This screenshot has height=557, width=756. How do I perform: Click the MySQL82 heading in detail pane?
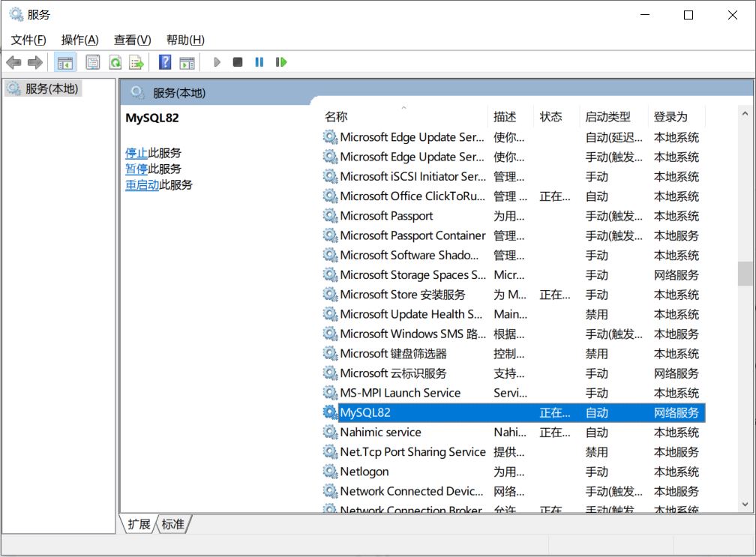(151, 118)
